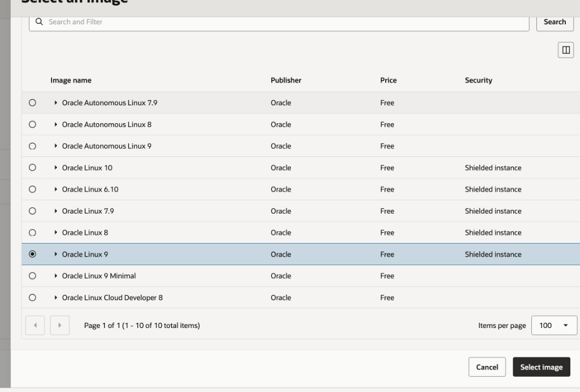Select Oracle Linux 10 radio button
Screen dimensions: 580x392
coord(32,168)
